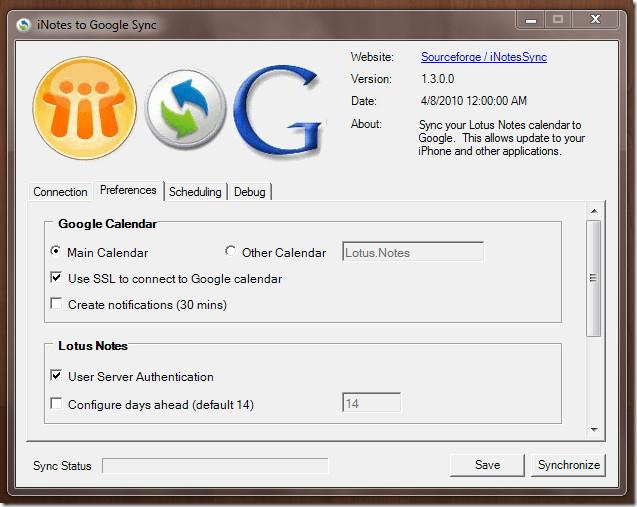Viewport: 637px width, 507px height.
Task: Disable Use SSL to connect checkbox
Action: (56, 278)
